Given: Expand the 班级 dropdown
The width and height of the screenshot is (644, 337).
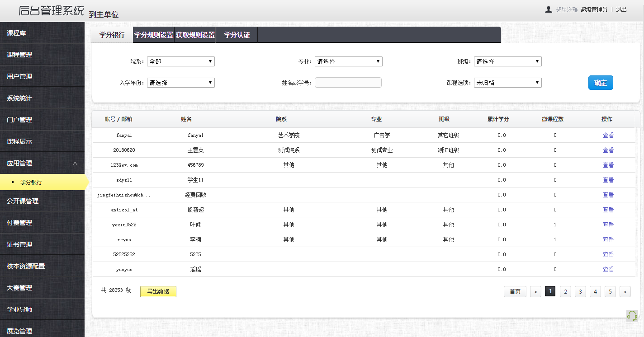Looking at the screenshot, I should tap(507, 61).
